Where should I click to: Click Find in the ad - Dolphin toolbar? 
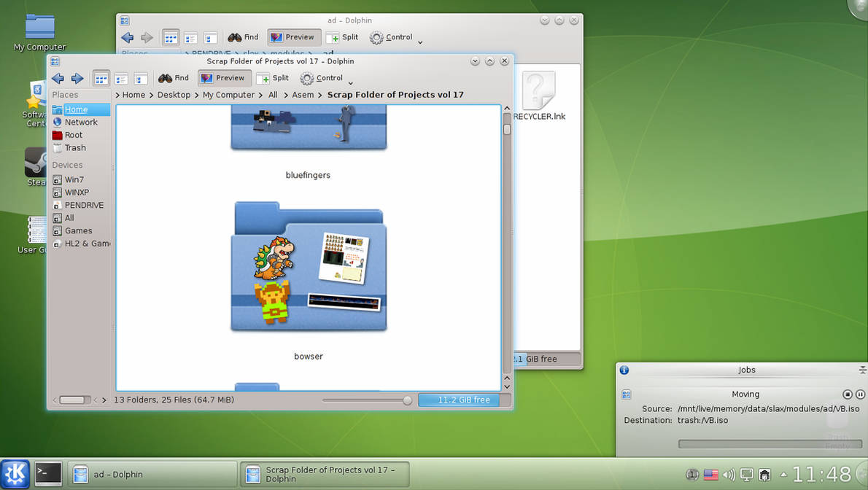[x=243, y=37]
